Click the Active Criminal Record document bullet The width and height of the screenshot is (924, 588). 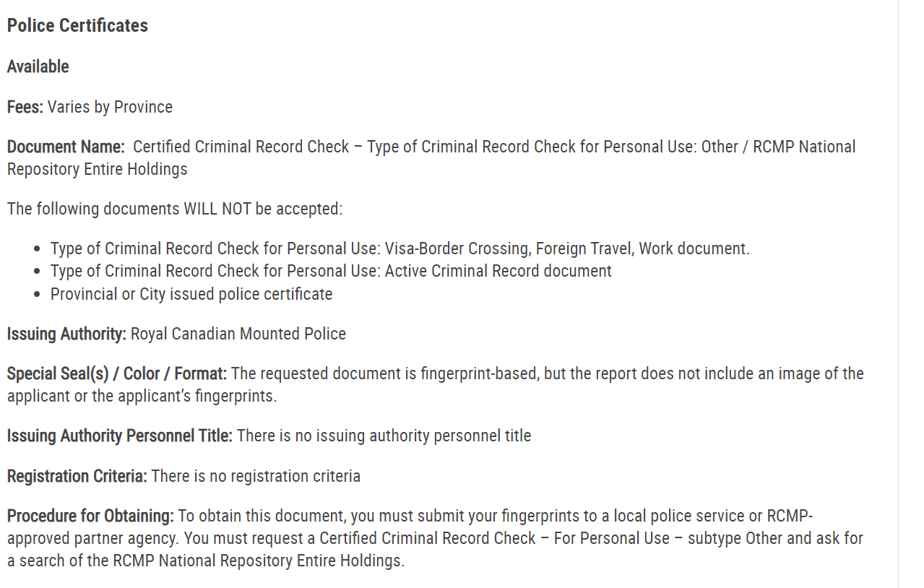(331, 271)
